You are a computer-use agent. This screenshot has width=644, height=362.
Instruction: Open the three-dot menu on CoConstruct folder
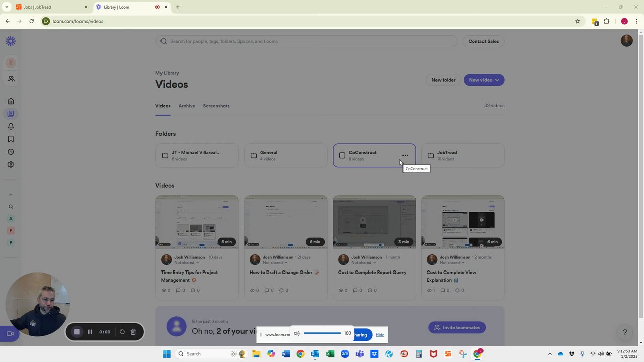tap(405, 155)
